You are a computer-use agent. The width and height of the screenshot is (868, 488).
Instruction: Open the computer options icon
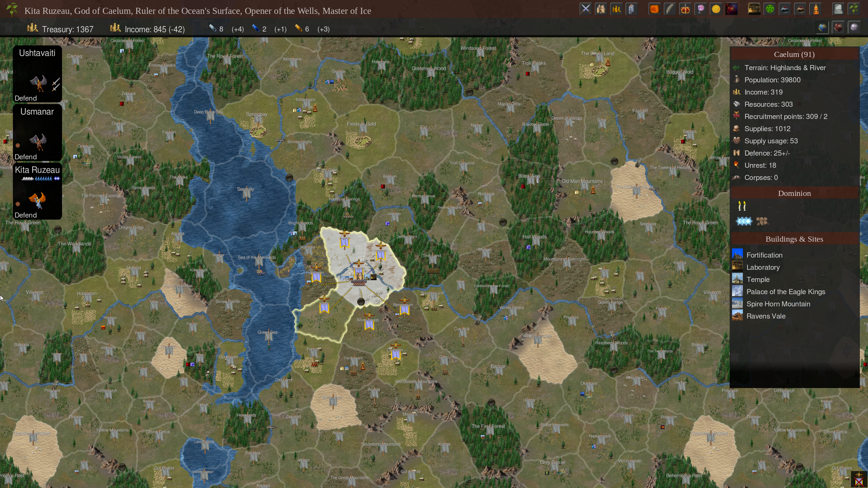point(838,9)
